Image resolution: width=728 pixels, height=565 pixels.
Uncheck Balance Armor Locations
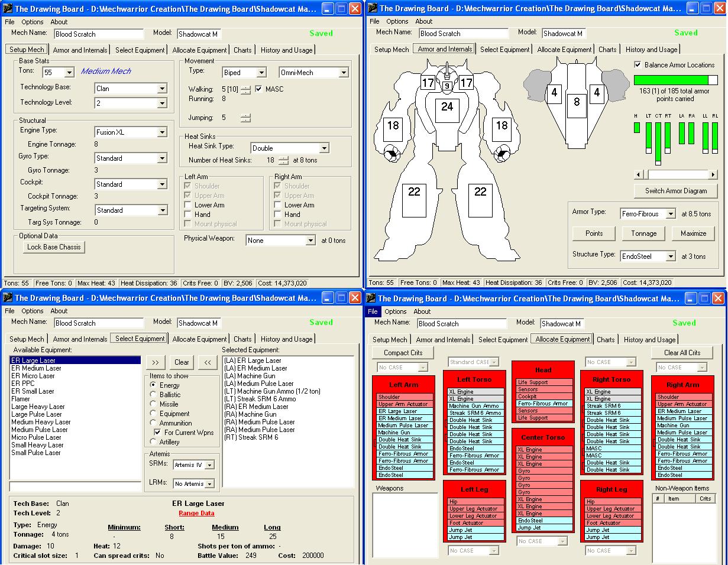[638, 65]
